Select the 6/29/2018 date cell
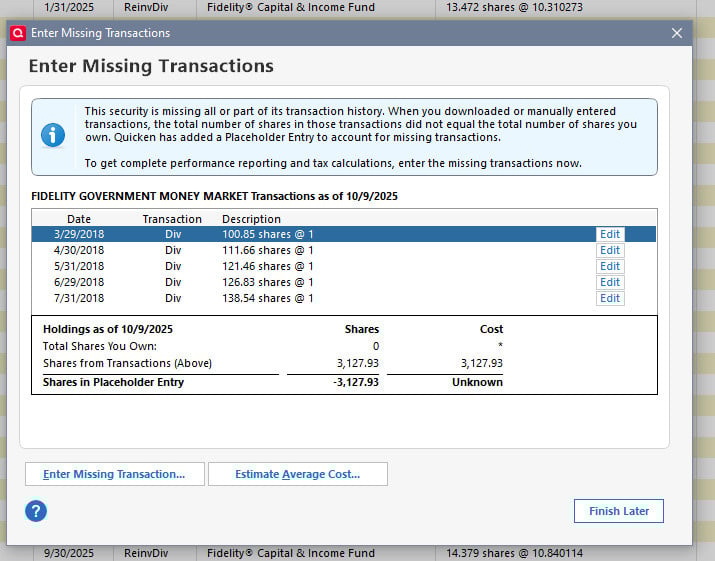The width and height of the screenshot is (715, 561). [x=79, y=282]
